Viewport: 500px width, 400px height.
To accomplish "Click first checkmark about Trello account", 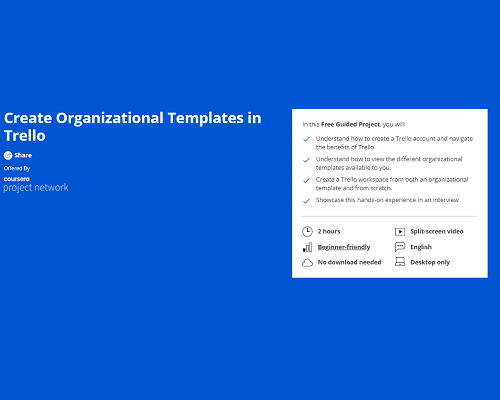I will (306, 139).
